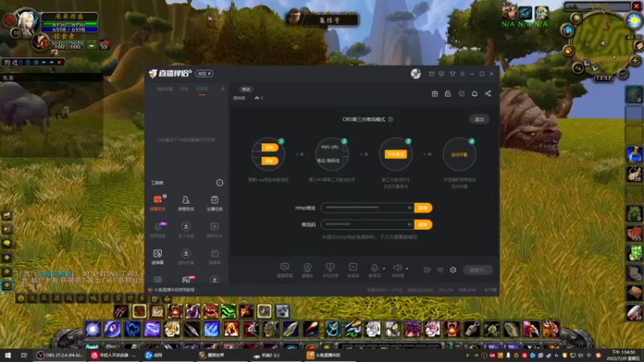Click the record video icon in bottom bar
Screen dimensions: 644x362
coord(427,269)
